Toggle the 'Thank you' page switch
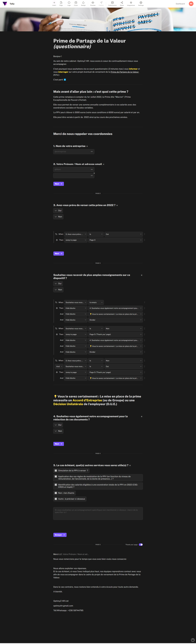 [141, 544]
